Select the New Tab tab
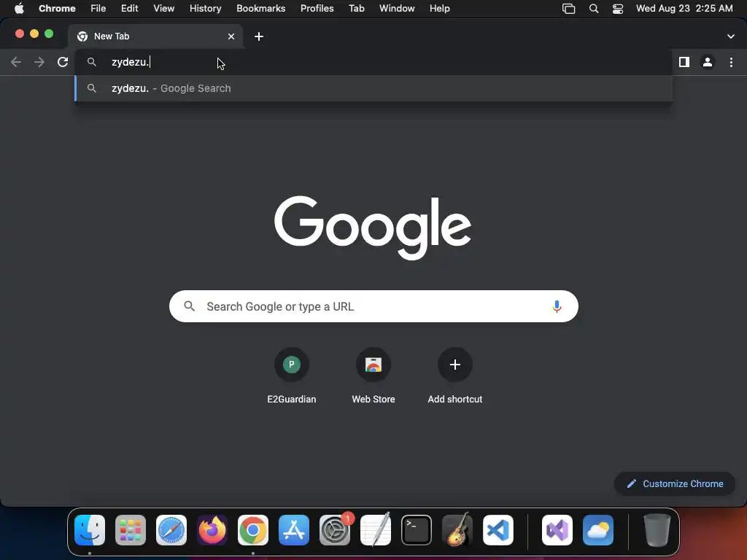Image resolution: width=747 pixels, height=560 pixels. [x=155, y=36]
